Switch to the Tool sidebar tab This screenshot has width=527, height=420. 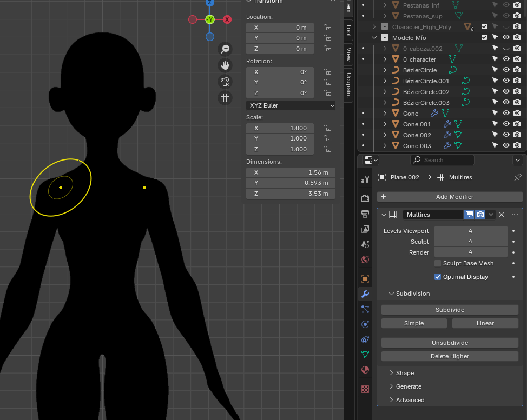pos(349,30)
